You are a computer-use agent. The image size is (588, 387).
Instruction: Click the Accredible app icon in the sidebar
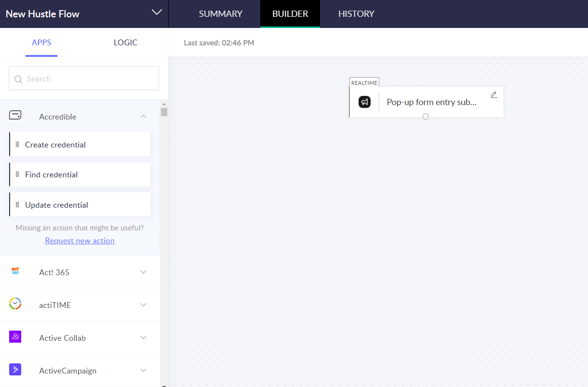15,115
